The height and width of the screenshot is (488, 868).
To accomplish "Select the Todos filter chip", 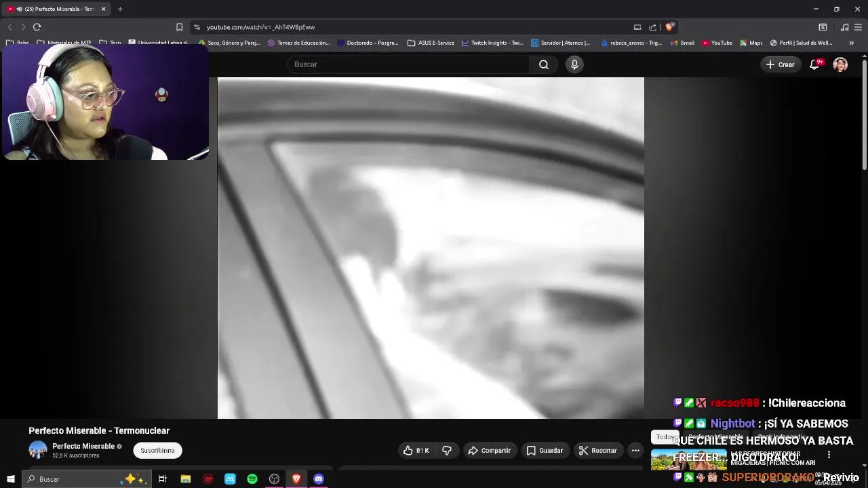I will (665, 437).
